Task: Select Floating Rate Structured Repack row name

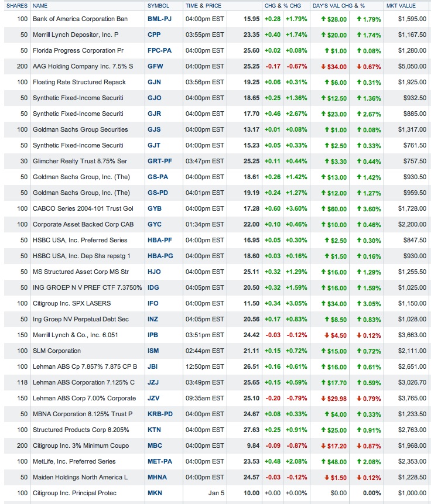Action: coord(79,82)
